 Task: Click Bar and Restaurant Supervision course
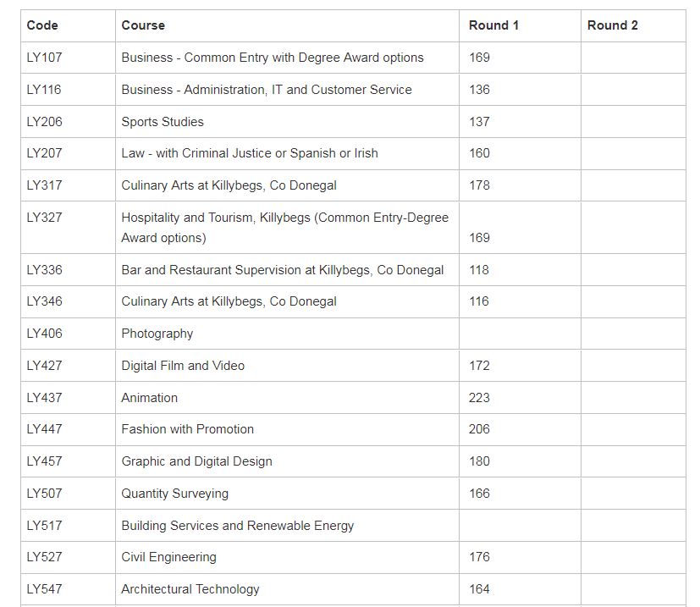point(282,270)
